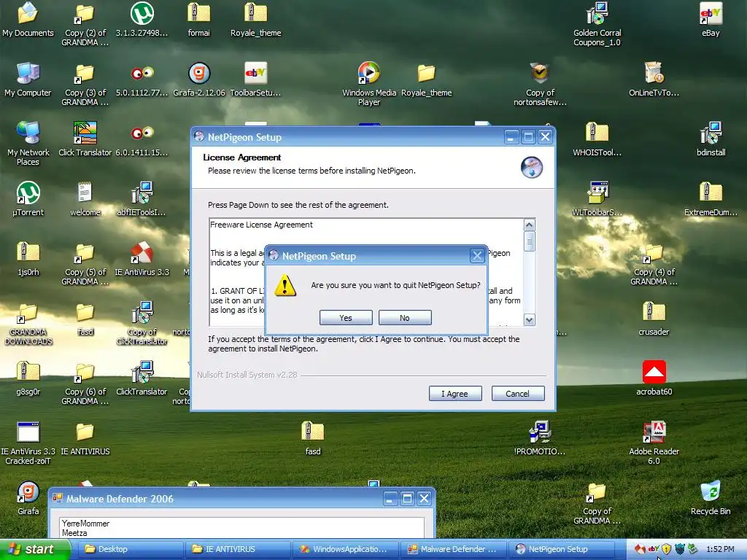Click the yellow shield tray icon
This screenshot has height=560, width=747.
[x=666, y=549]
